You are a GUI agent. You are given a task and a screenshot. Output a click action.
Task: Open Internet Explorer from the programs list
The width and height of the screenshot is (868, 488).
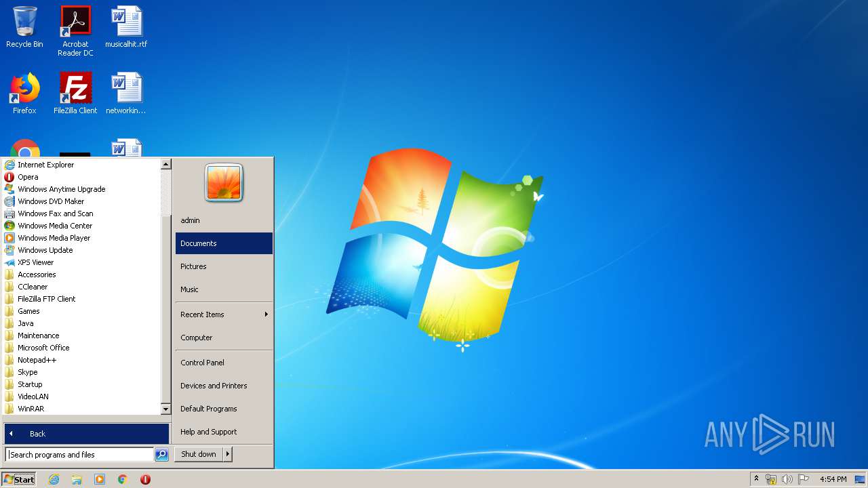(81, 165)
